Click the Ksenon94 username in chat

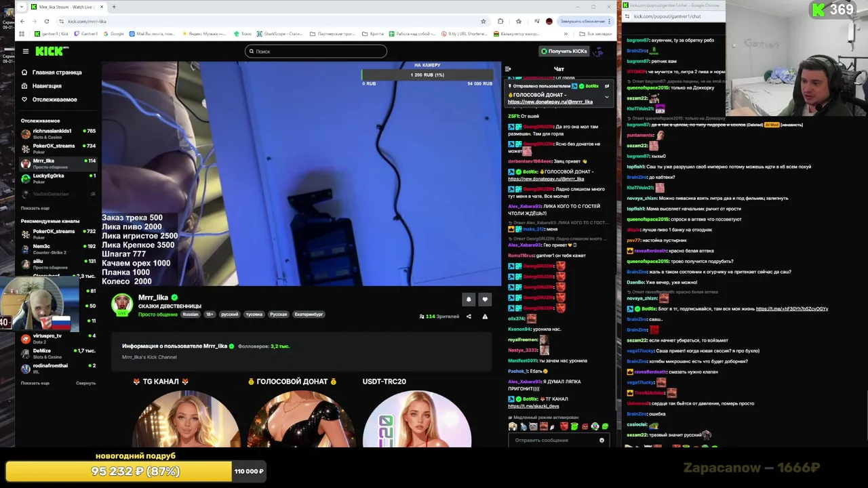pos(519,329)
